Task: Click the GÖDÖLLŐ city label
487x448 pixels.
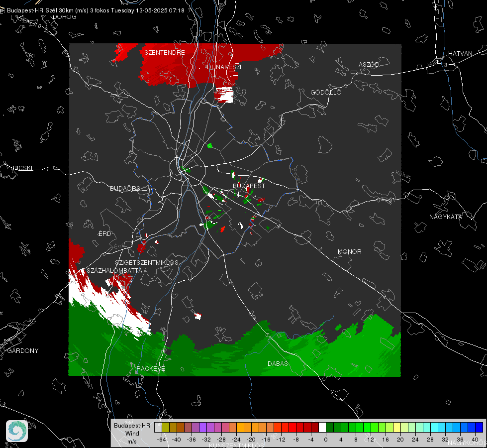Action: [x=326, y=92]
